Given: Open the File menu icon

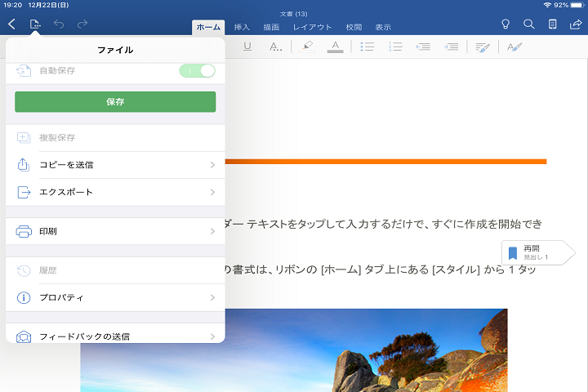Looking at the screenshot, I should point(35,24).
